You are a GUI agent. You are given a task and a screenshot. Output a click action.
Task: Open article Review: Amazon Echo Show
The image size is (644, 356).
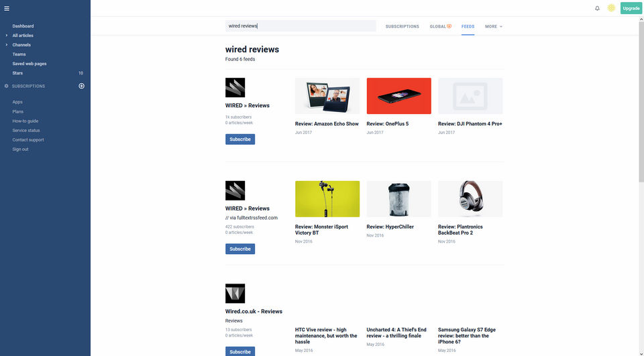(327, 123)
